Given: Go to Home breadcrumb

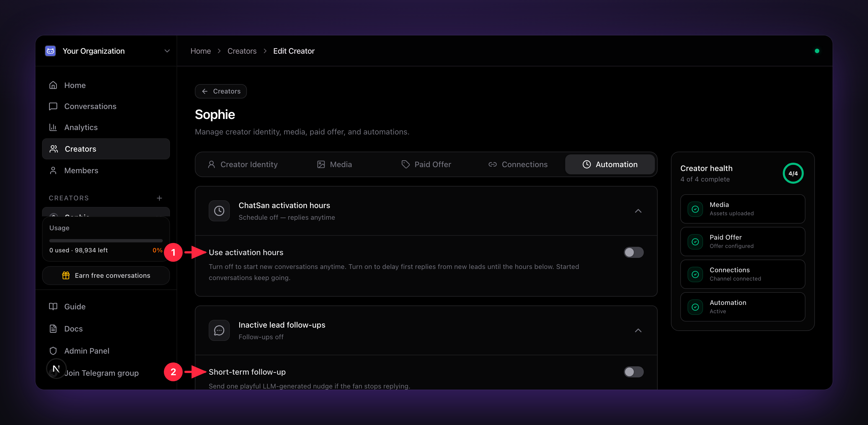Looking at the screenshot, I should click(200, 51).
